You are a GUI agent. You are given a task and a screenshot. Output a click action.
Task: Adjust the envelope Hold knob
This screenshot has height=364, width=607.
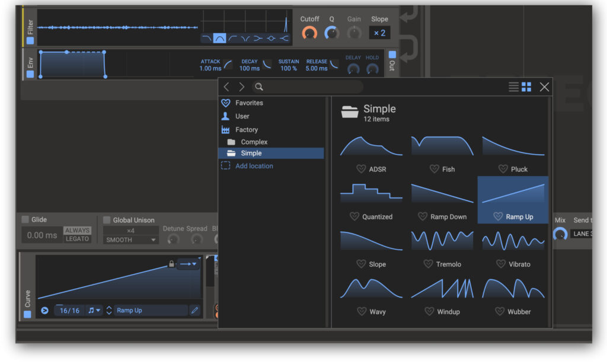pyautogui.click(x=372, y=69)
